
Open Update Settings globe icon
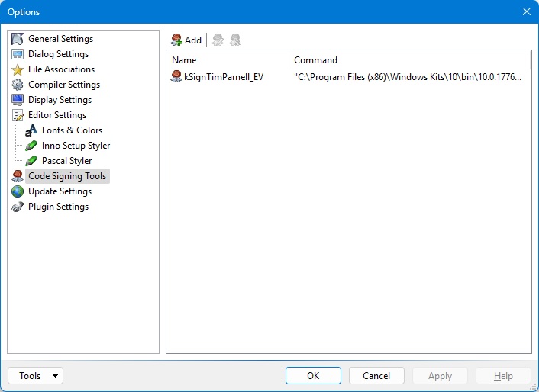coord(18,191)
